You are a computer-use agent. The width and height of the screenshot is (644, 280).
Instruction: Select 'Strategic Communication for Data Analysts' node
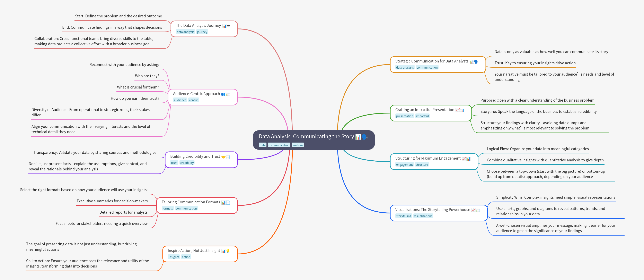438,65
